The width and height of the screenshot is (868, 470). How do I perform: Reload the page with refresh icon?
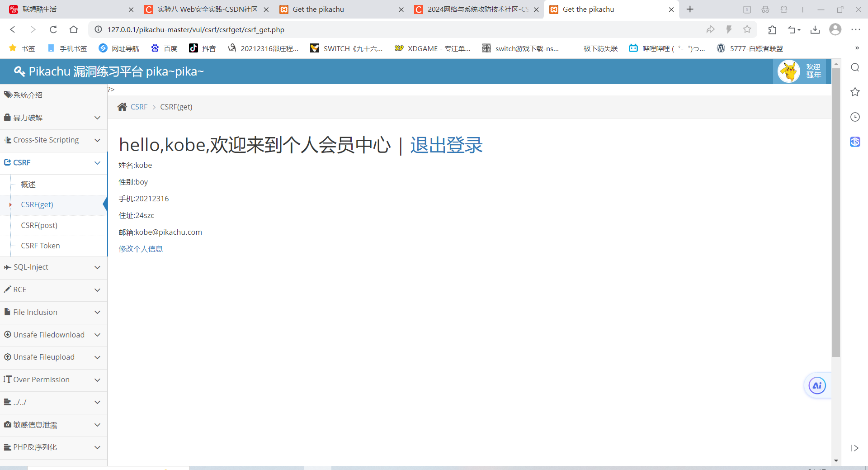pos(53,29)
